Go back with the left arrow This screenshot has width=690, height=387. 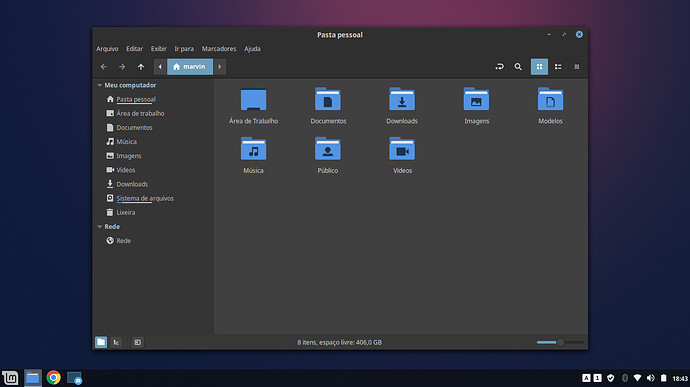coord(104,67)
